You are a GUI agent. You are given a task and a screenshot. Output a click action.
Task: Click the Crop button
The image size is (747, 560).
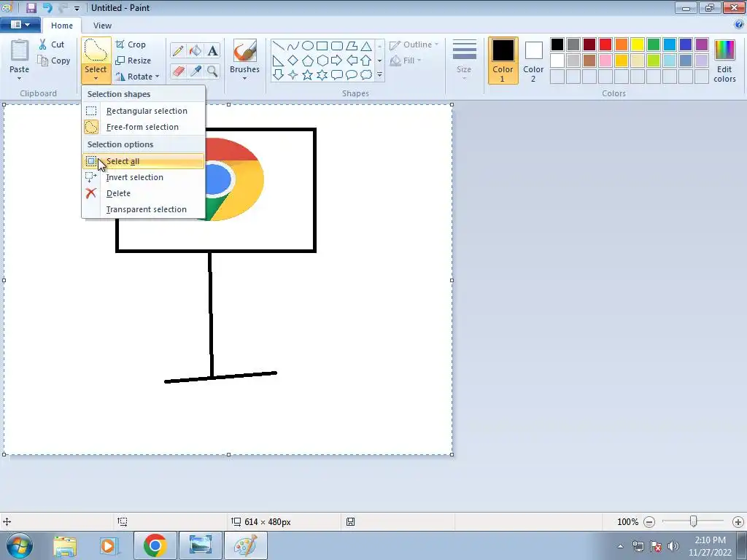point(131,44)
